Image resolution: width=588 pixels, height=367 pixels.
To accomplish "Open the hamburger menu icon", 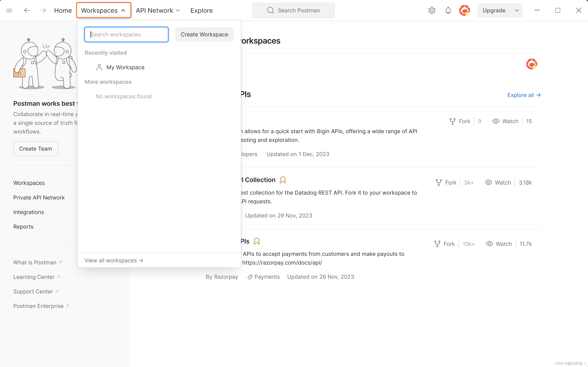I will [x=9, y=10].
